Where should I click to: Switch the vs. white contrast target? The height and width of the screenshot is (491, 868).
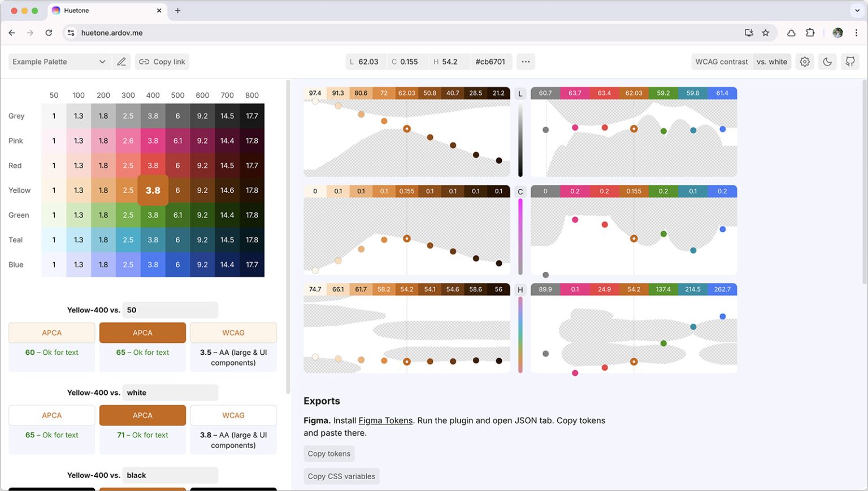point(771,62)
